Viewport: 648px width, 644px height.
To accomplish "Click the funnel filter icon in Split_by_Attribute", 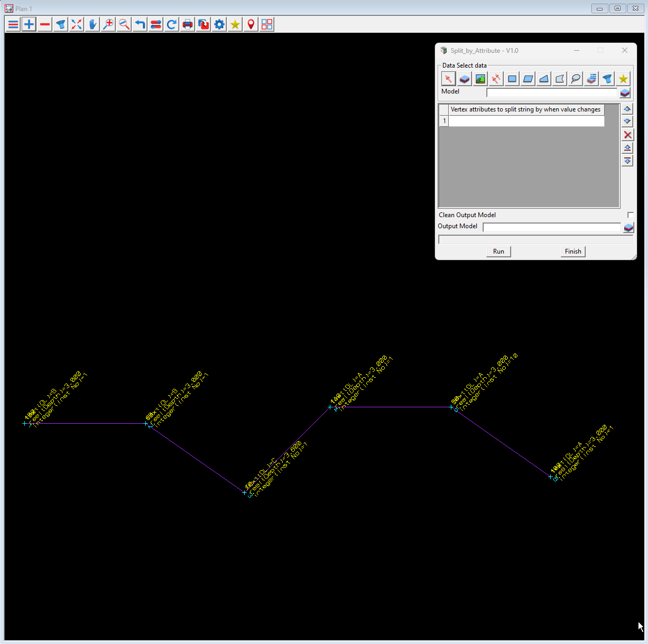I will (607, 79).
